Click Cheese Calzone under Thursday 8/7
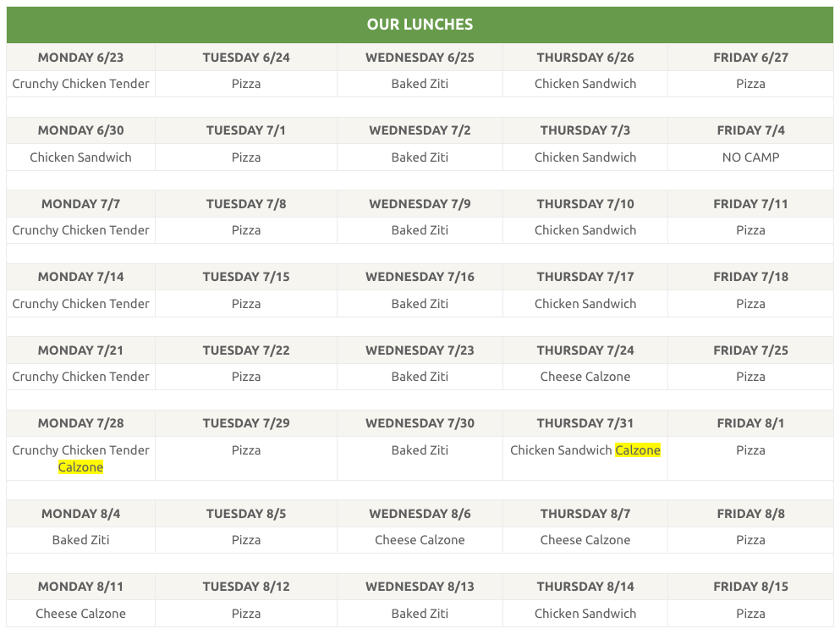Viewport: 840px width, 634px height. click(585, 540)
